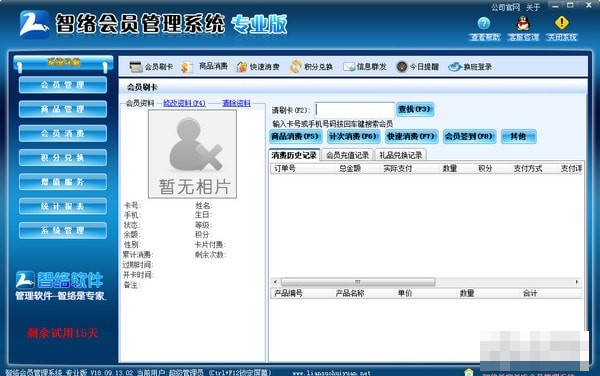600x376 pixels.
Task: Open 增值服务 sidebar button
Action: pyautogui.click(x=63, y=182)
